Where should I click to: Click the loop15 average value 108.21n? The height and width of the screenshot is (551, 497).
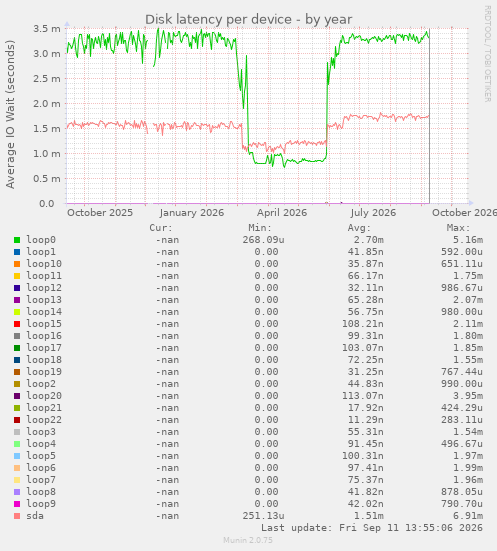[363, 324]
